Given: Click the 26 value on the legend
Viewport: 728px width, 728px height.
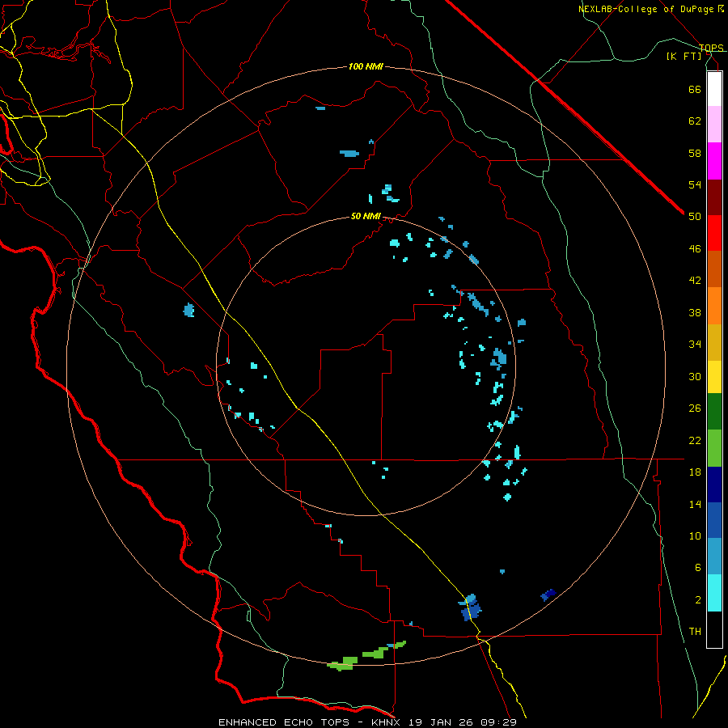Looking at the screenshot, I should pos(695,408).
